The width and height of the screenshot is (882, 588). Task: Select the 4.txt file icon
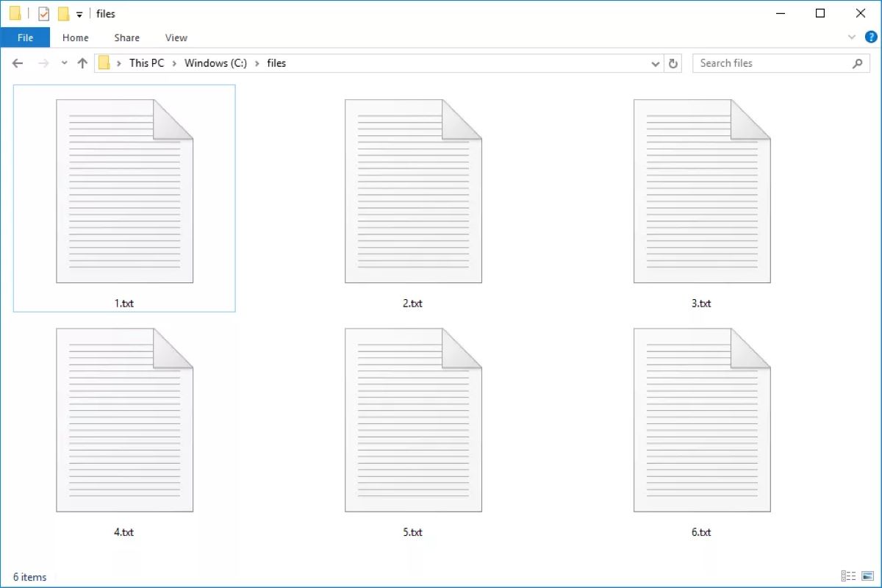click(x=124, y=420)
